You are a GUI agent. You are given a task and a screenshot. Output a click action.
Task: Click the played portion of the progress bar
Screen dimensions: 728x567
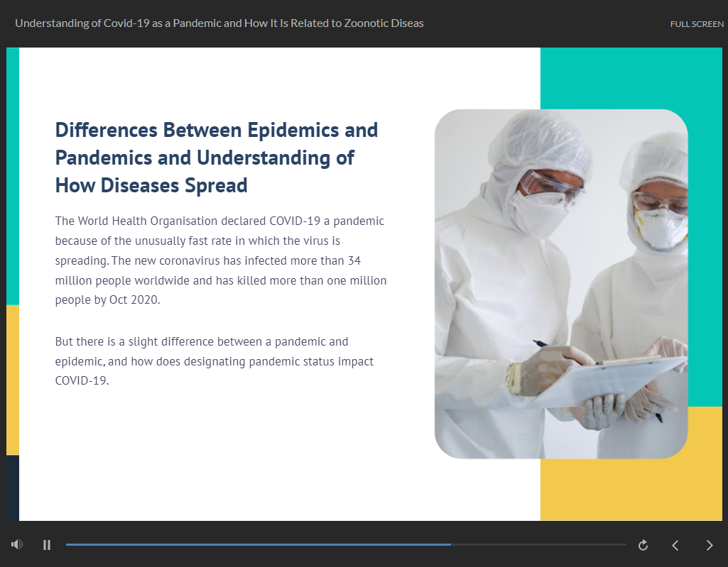coord(256,544)
